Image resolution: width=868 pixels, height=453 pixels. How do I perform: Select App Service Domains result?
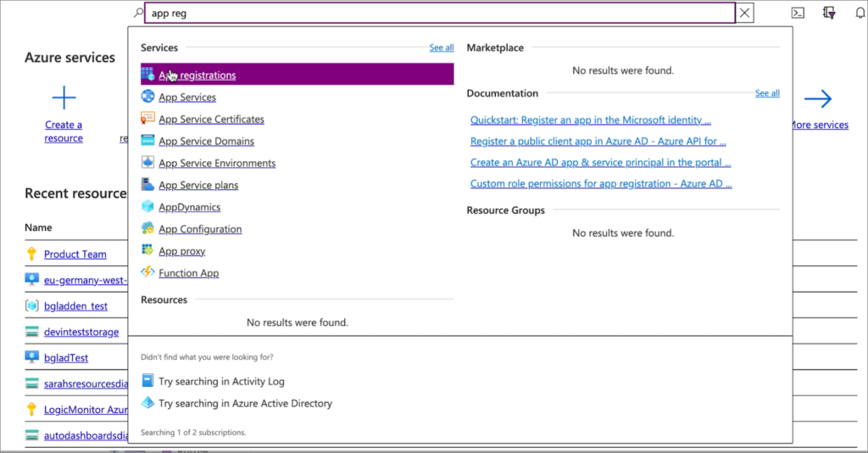pyautogui.click(x=207, y=141)
